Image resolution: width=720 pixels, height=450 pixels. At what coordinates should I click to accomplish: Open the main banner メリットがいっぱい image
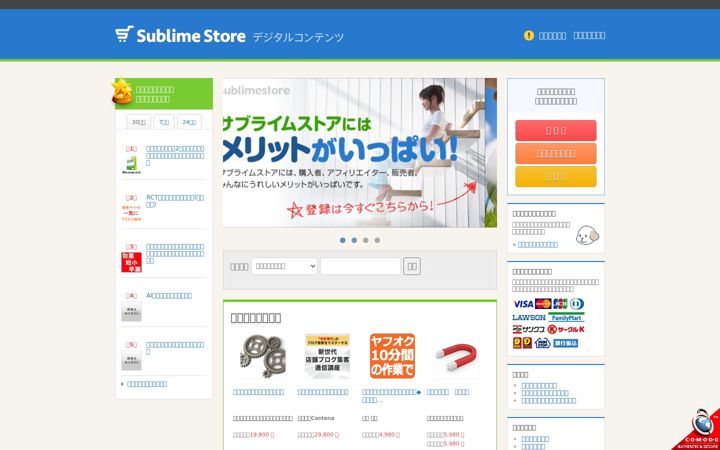360,152
